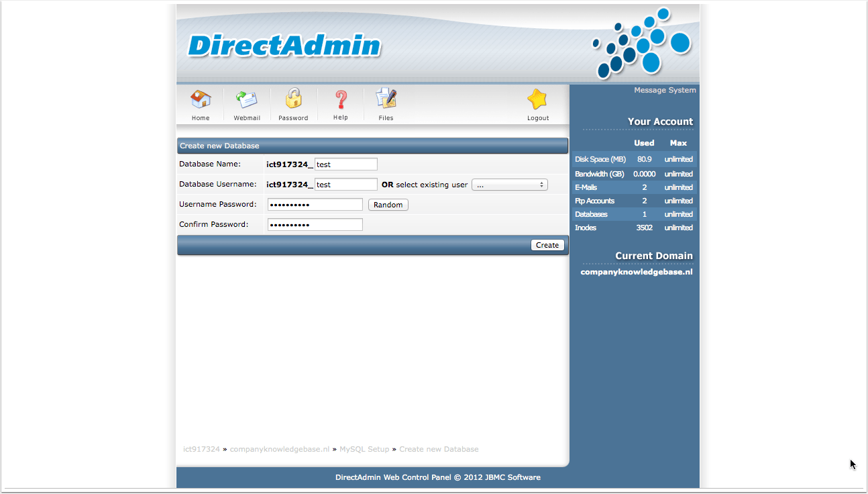
Task: Click the E-Mails row label
Action: click(586, 187)
